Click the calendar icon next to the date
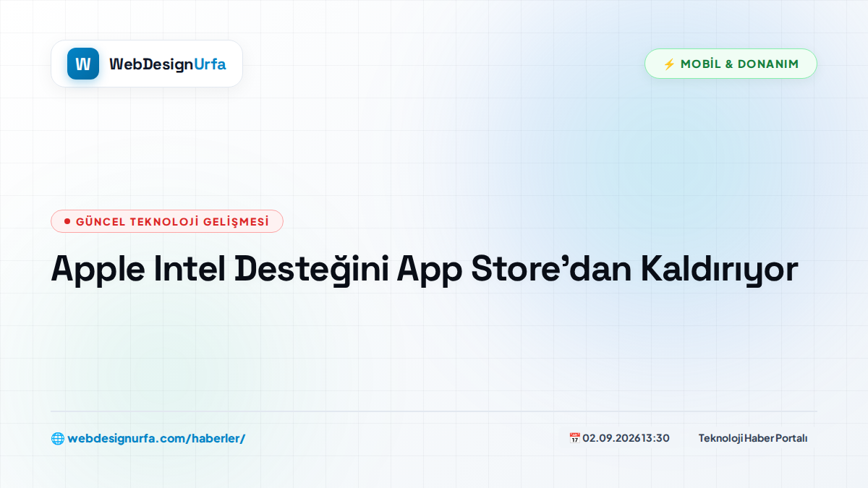The height and width of the screenshot is (488, 868). (x=574, y=438)
